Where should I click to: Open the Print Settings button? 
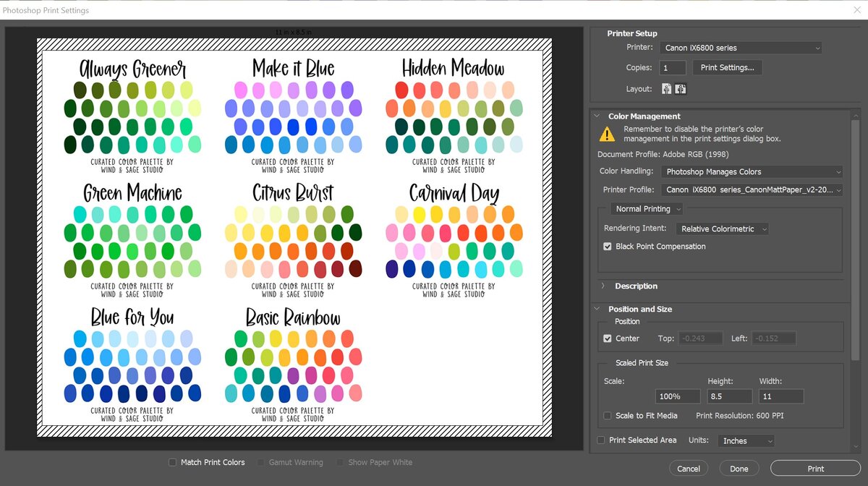(727, 67)
